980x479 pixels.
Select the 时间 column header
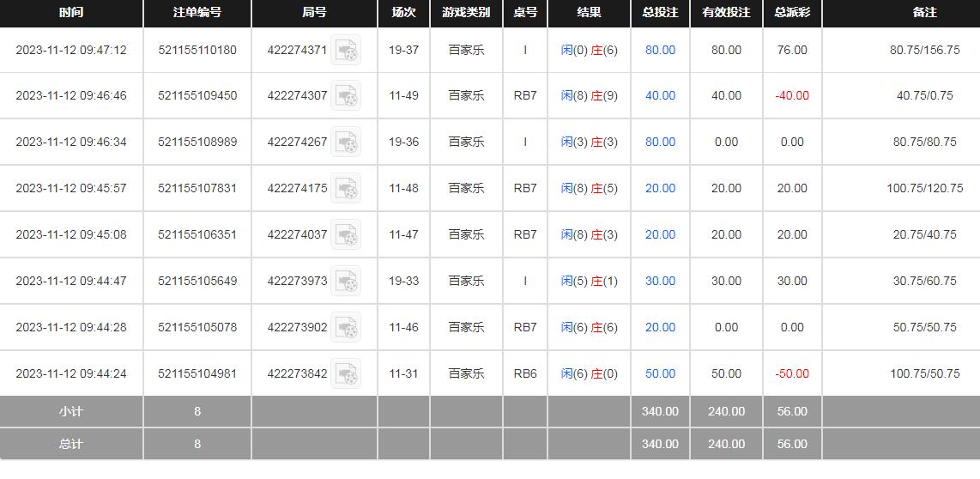(71, 13)
